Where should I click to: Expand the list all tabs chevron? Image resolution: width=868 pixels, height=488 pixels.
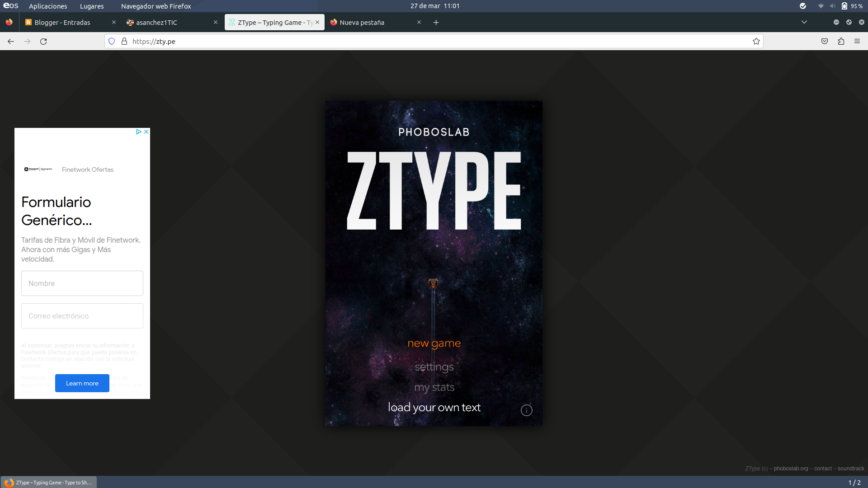(804, 22)
